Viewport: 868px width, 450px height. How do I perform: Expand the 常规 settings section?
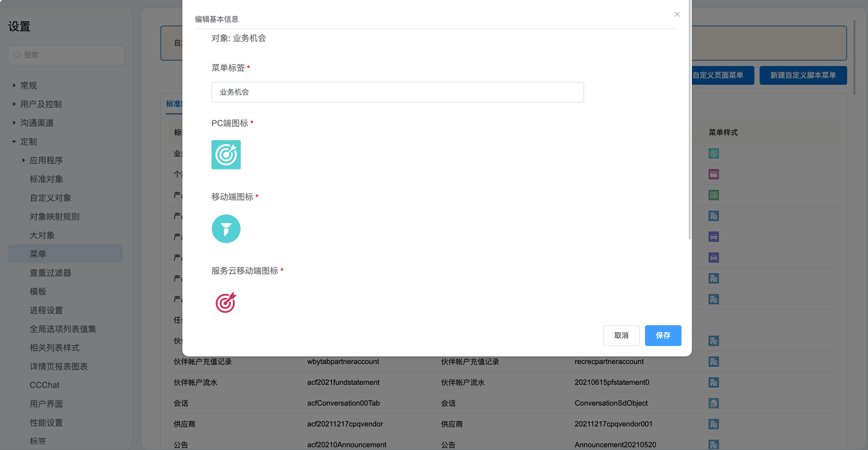point(14,85)
